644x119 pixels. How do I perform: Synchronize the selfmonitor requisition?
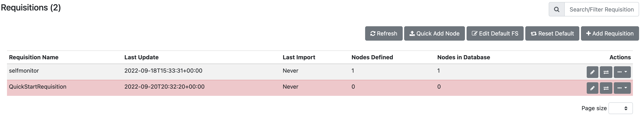(x=606, y=72)
